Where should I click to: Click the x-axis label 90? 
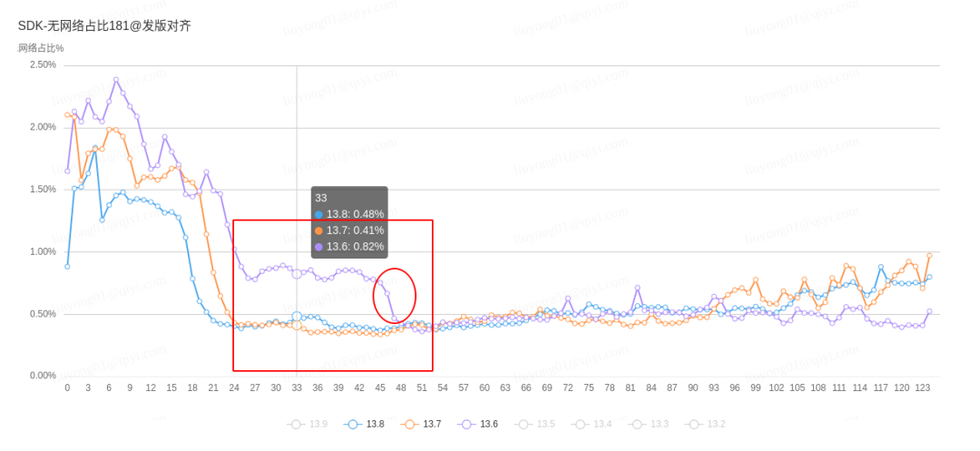pyautogui.click(x=692, y=387)
